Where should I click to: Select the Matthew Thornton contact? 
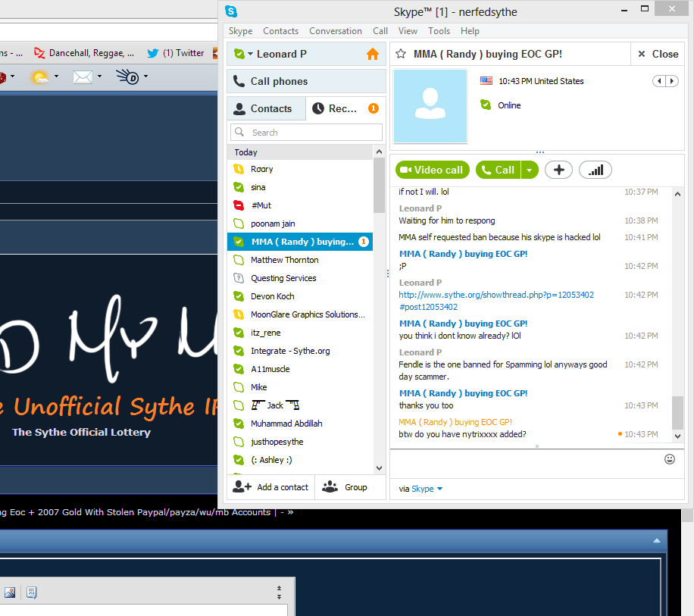(x=300, y=260)
